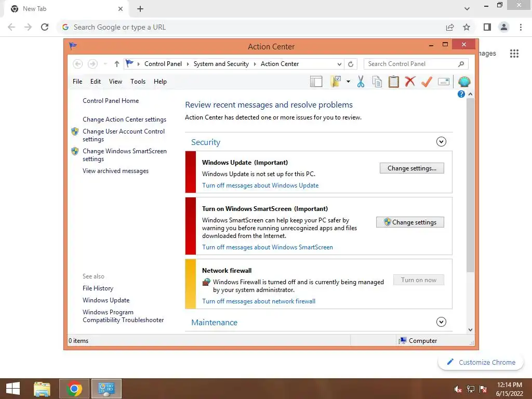The width and height of the screenshot is (532, 399).
Task: Click the Copy icon in Action Center toolbar
Action: click(377, 82)
